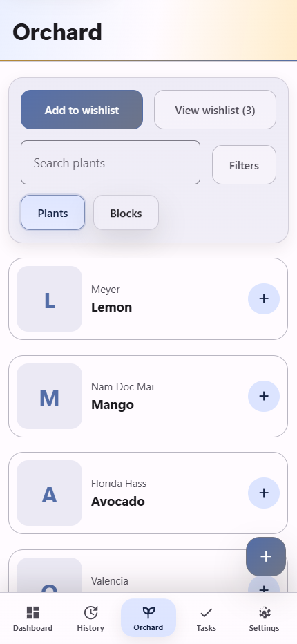Focus the Search plants field
The image size is (297, 644).
[110, 162]
